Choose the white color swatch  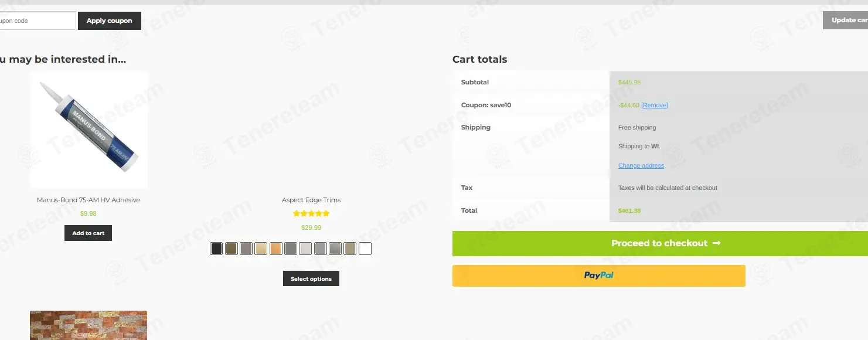click(365, 249)
